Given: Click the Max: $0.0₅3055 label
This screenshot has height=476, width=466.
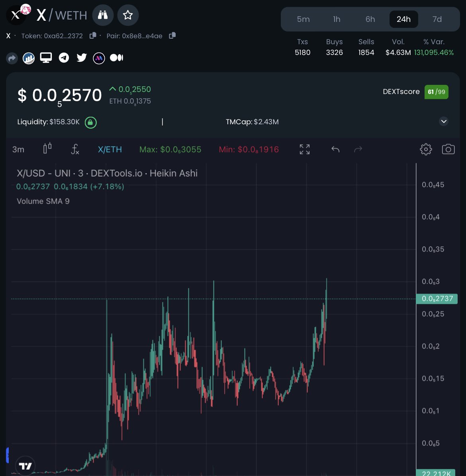Looking at the screenshot, I should (x=170, y=149).
